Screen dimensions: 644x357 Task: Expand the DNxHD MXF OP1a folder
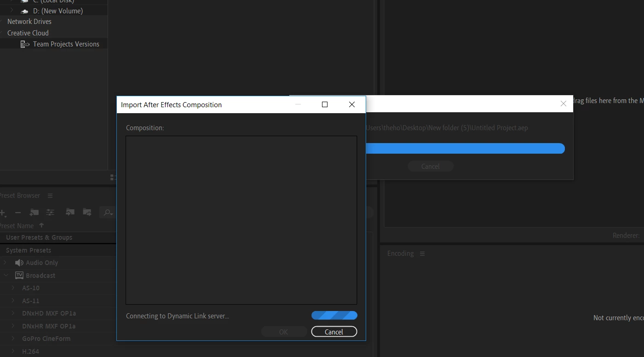[x=13, y=313]
